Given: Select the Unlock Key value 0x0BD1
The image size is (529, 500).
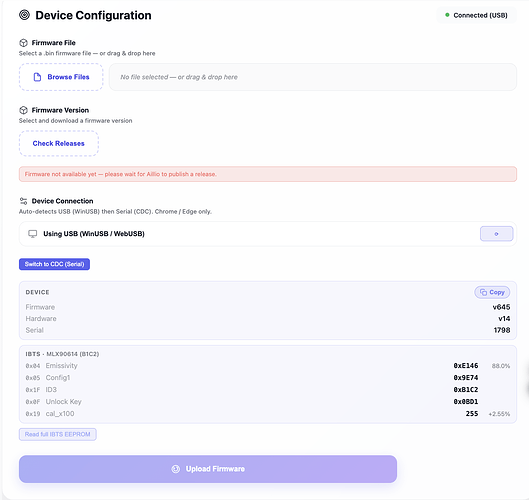Looking at the screenshot, I should pyautogui.click(x=466, y=401).
